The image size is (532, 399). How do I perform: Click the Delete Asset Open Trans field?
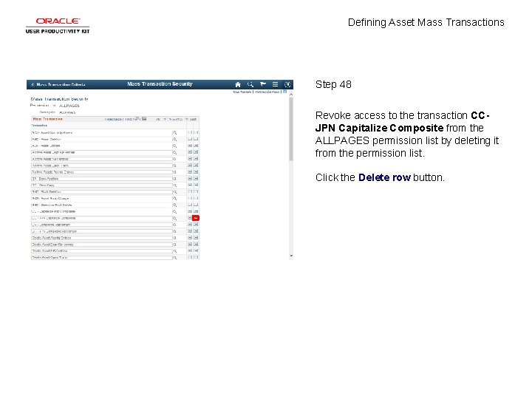pos(102,258)
